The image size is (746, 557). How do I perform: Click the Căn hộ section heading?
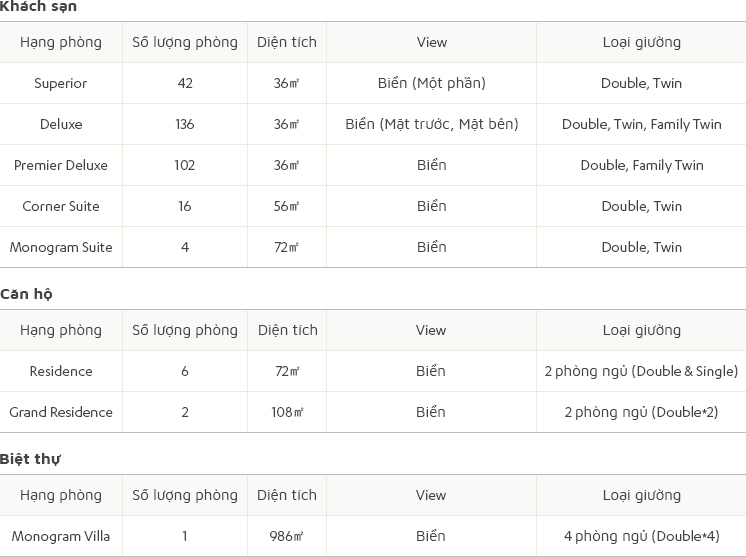click(x=26, y=294)
